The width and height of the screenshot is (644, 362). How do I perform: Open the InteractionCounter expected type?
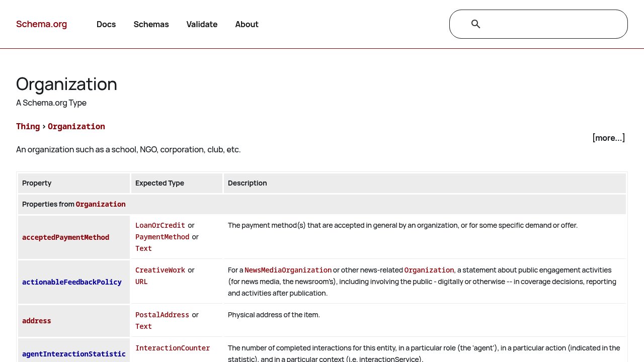(173, 348)
